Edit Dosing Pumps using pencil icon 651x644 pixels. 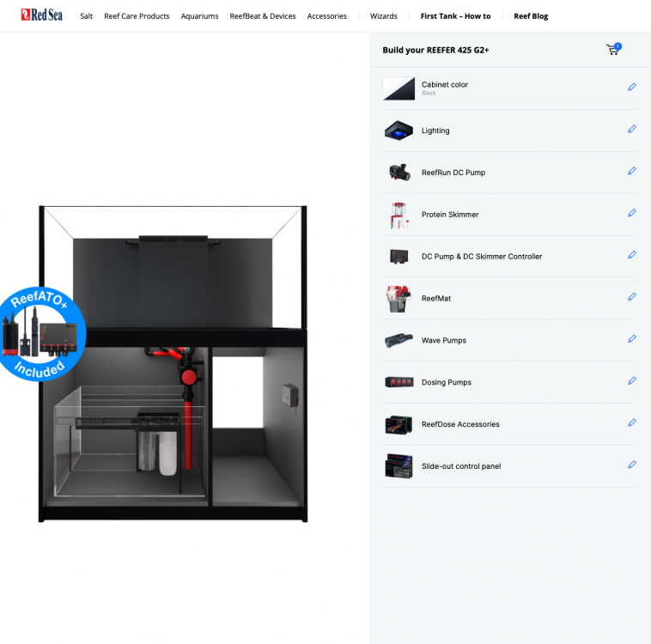point(631,381)
